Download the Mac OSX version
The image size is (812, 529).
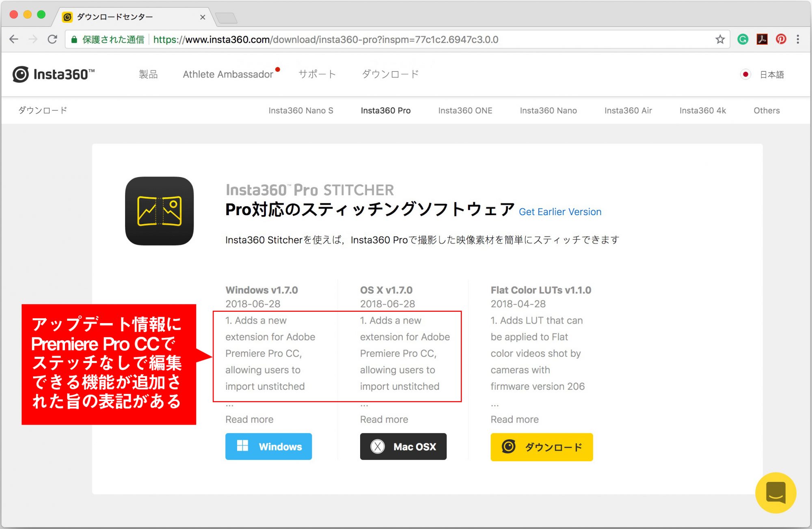coord(403,447)
